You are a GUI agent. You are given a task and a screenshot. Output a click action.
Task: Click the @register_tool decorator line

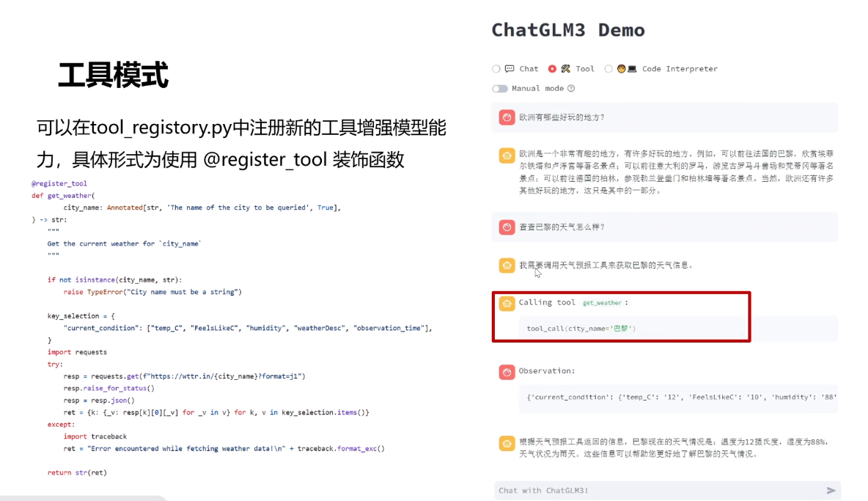[59, 183]
